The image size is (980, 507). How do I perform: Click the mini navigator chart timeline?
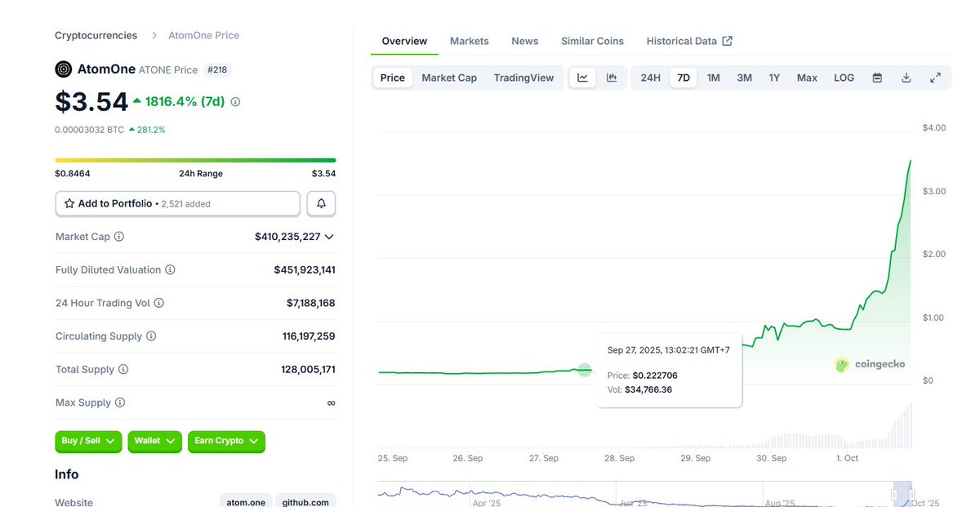click(x=645, y=494)
